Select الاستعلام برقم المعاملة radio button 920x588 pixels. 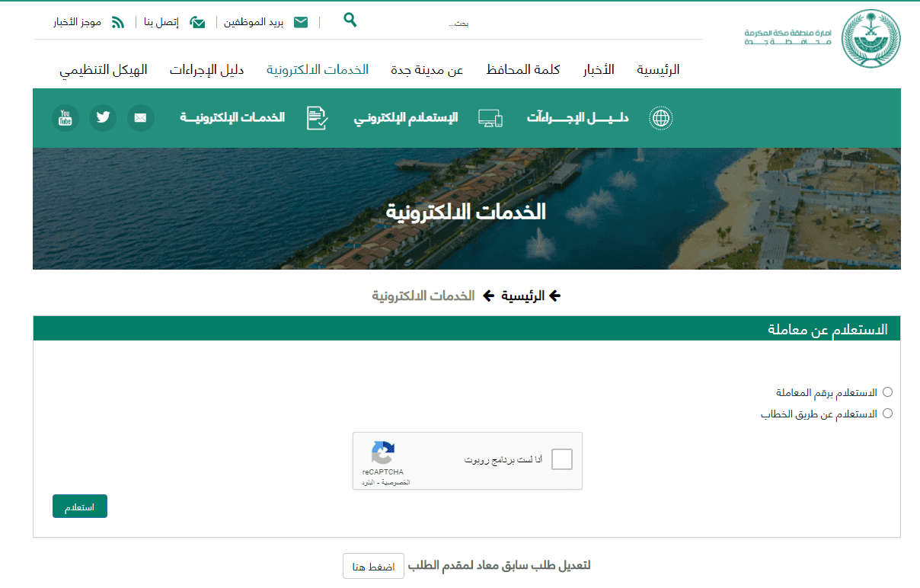[887, 392]
